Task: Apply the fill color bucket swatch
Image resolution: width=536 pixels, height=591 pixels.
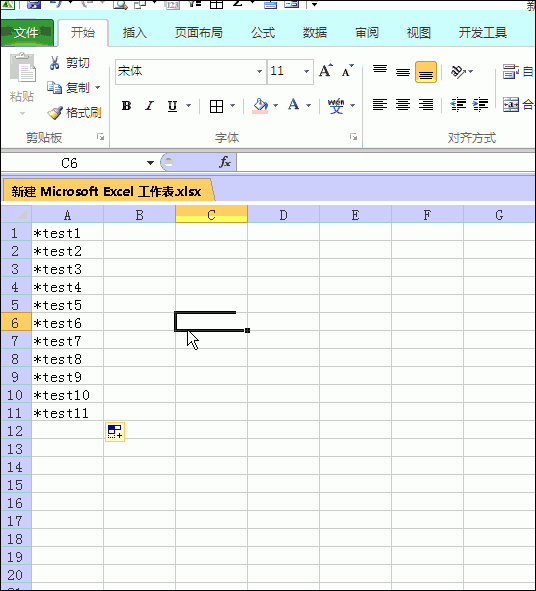Action: pos(260,106)
